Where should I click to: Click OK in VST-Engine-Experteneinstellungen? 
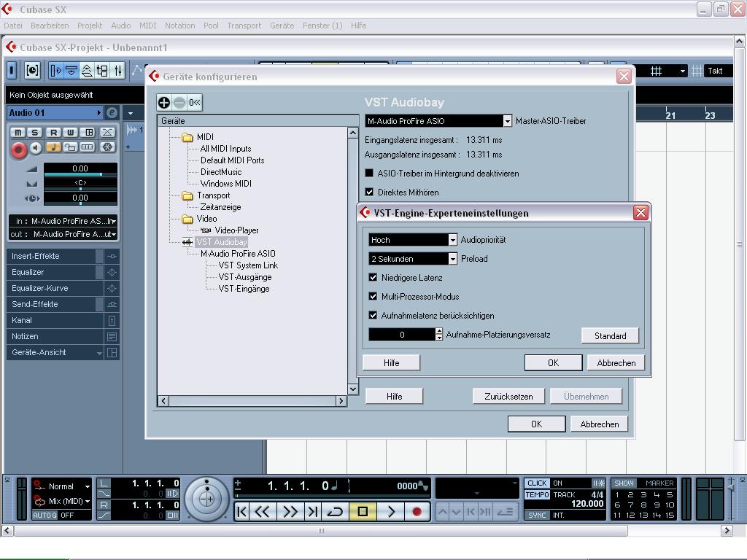[553, 363]
